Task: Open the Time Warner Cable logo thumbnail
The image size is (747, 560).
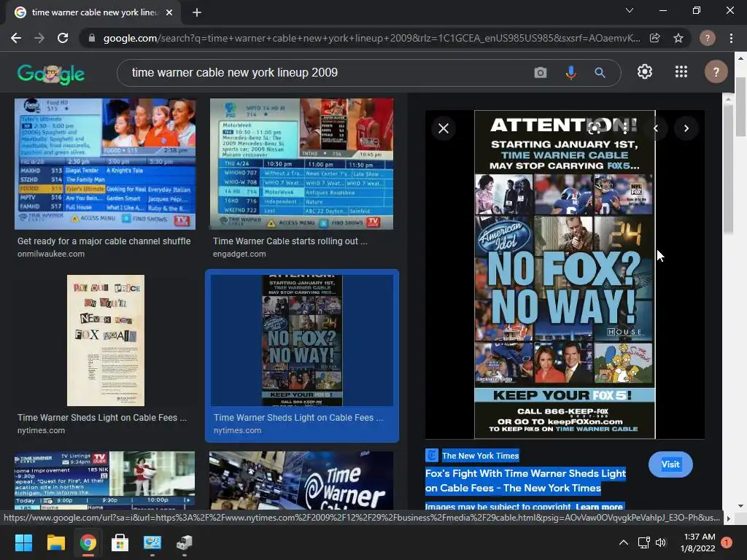Action: (301, 481)
